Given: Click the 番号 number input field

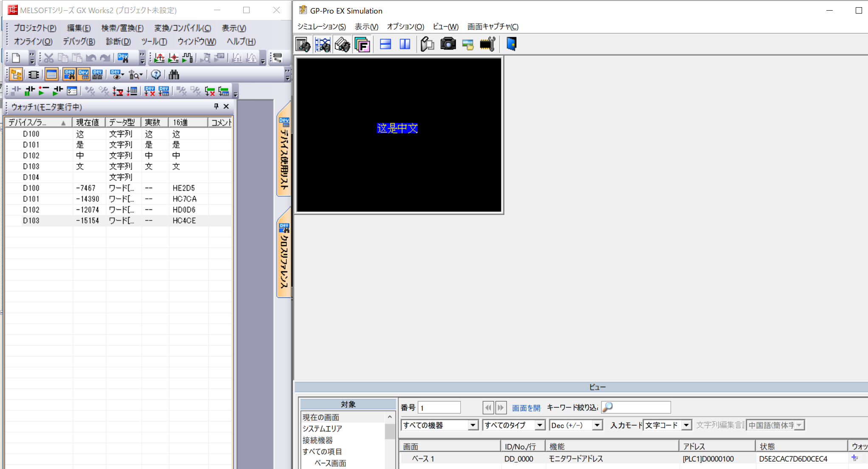Looking at the screenshot, I should pyautogui.click(x=439, y=408).
